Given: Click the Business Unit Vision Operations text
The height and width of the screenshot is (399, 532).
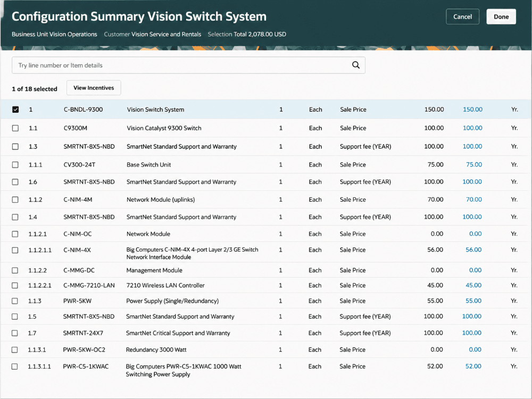Looking at the screenshot, I should point(54,34).
